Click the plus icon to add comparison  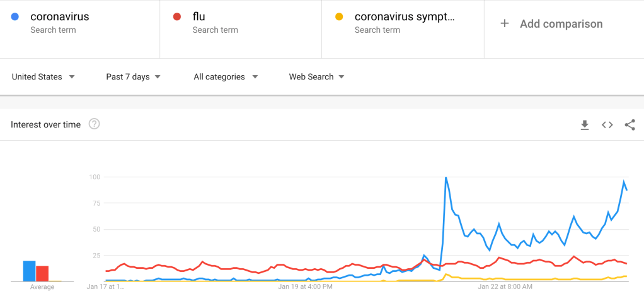[504, 24]
